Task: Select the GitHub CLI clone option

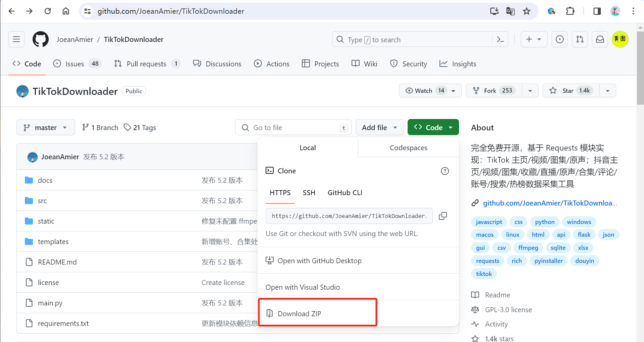Action: 345,193
